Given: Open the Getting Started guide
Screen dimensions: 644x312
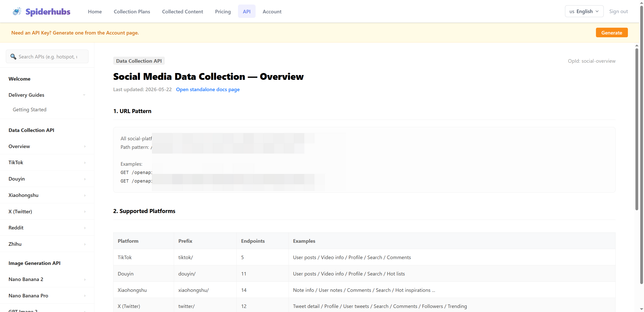Looking at the screenshot, I should (29, 110).
